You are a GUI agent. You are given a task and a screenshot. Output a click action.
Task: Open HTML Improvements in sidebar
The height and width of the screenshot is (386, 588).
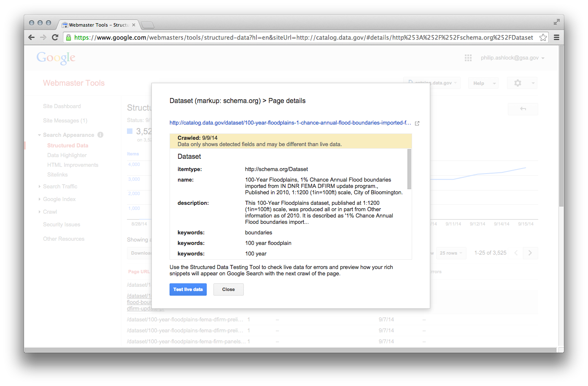[73, 165]
